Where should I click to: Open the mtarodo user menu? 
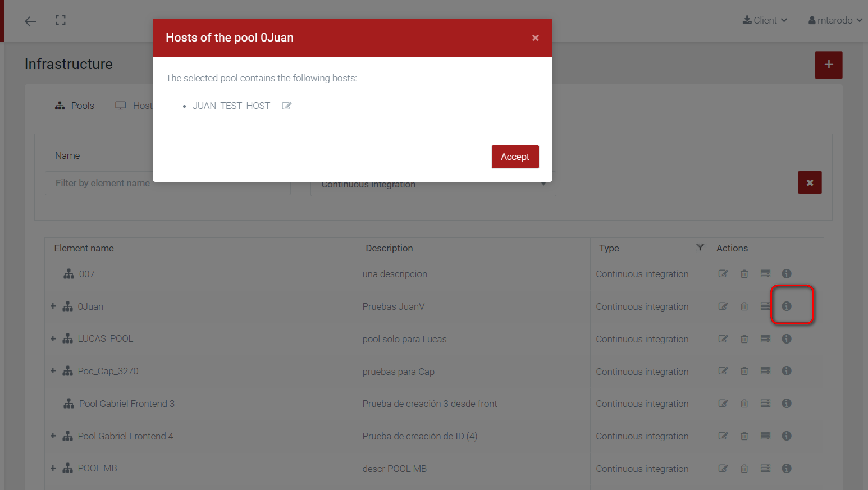pos(835,20)
